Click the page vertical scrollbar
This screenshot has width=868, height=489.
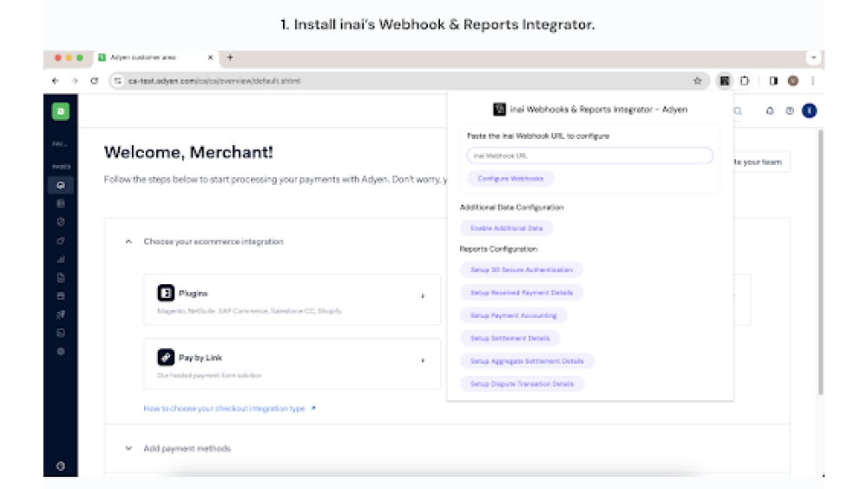820,262
